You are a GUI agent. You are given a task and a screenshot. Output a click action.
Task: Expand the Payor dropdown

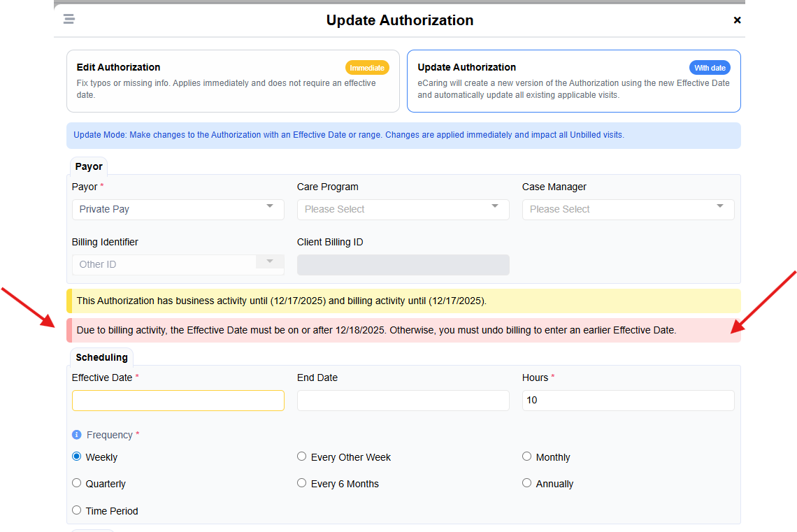[178, 209]
